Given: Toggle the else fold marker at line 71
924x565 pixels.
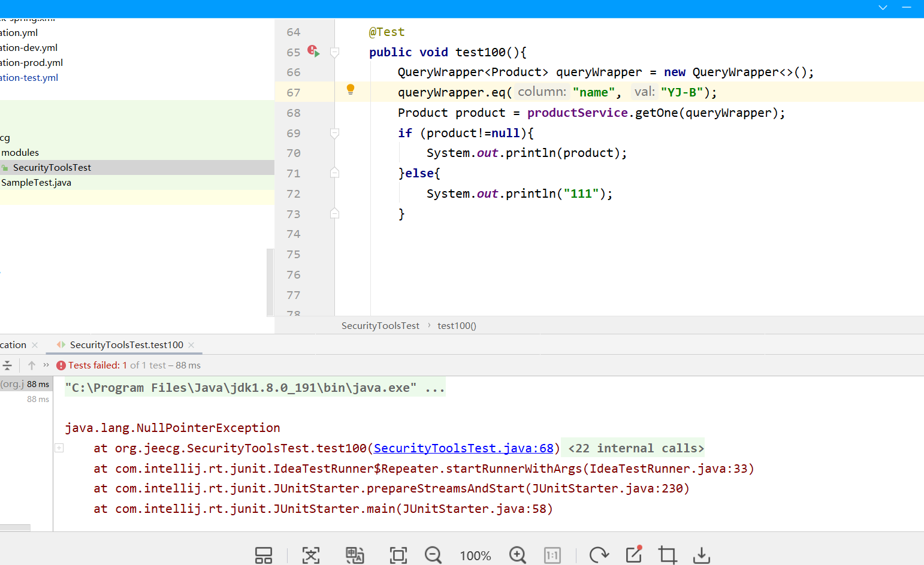Looking at the screenshot, I should click(335, 173).
